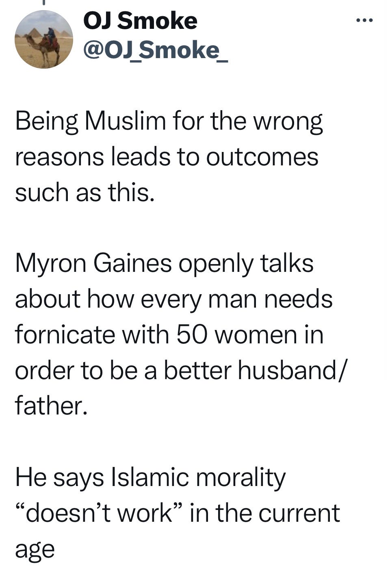The width and height of the screenshot is (390, 588).
Task: Select the line 'He says Islamic morality'
Action: coord(150,477)
